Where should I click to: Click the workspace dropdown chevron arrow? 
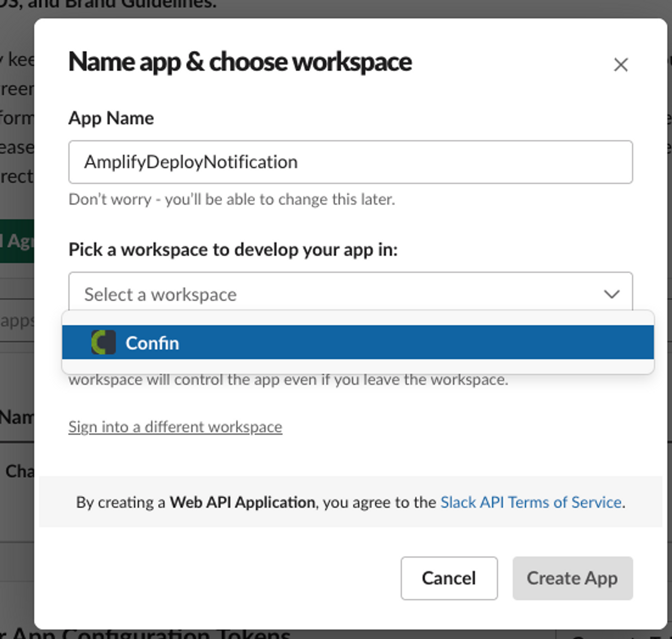612,294
